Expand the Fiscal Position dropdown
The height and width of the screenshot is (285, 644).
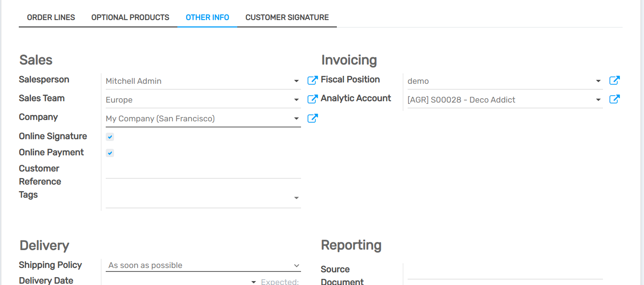(x=598, y=81)
